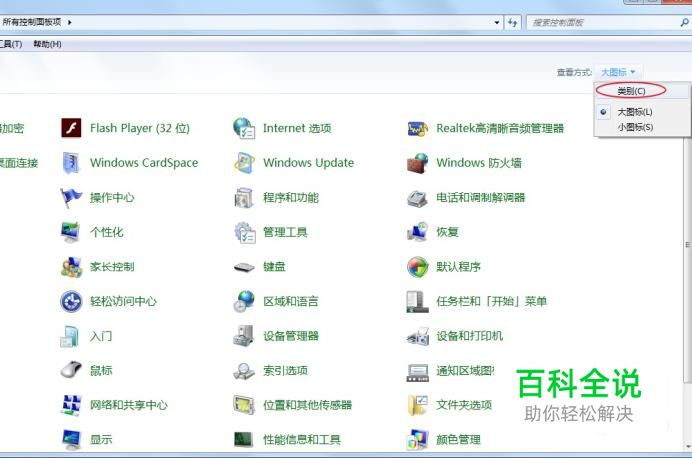Image resolution: width=692 pixels, height=458 pixels.
Task: Open the 操作中心 link text
Action: pyautogui.click(x=112, y=198)
